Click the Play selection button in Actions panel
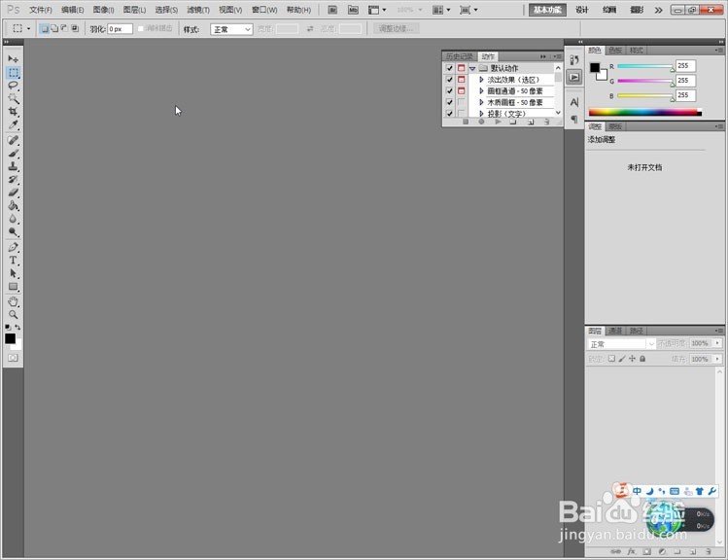The width and height of the screenshot is (728, 560). tap(498, 122)
